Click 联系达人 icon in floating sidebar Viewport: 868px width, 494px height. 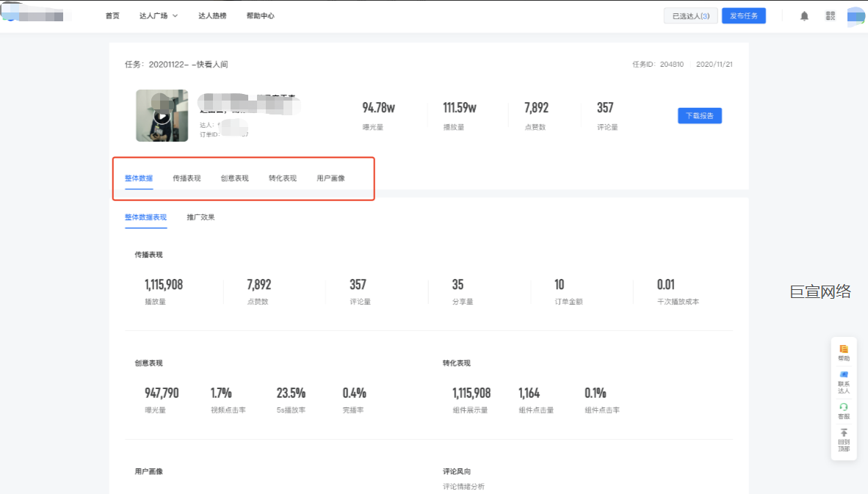(x=844, y=382)
